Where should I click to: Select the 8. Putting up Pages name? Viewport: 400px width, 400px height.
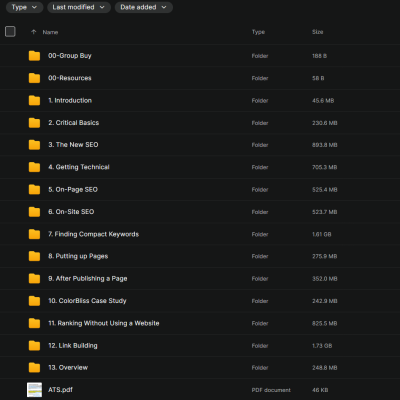(x=78, y=256)
